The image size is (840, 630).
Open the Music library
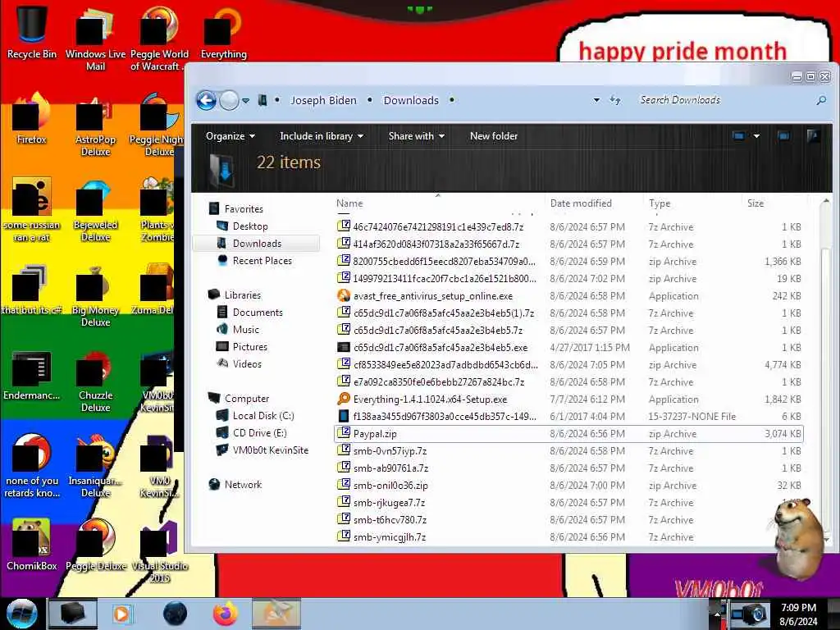[245, 329]
